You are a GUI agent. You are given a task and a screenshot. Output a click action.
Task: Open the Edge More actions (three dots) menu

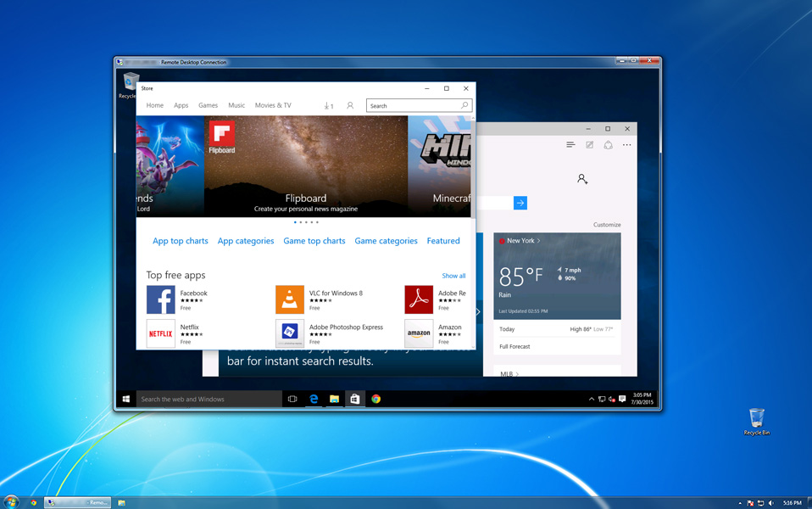626,145
